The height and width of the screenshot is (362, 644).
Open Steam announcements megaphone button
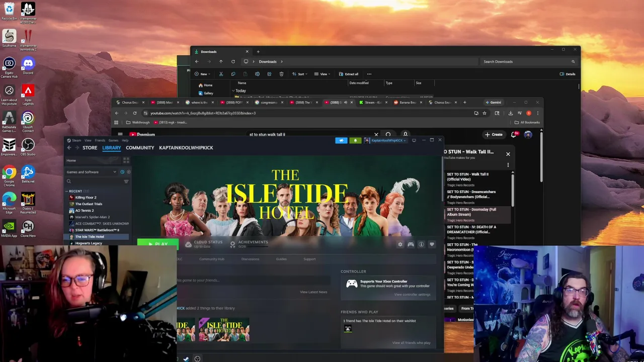(x=341, y=140)
